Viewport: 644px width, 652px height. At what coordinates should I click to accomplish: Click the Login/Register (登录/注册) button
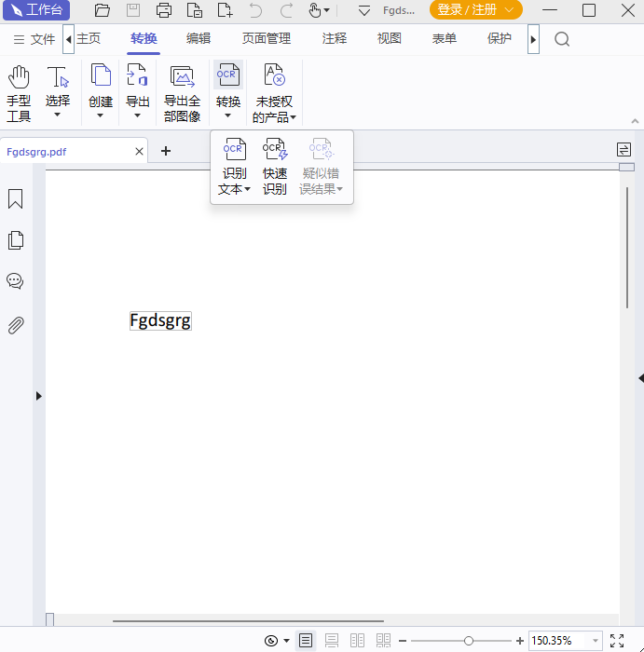tap(475, 10)
